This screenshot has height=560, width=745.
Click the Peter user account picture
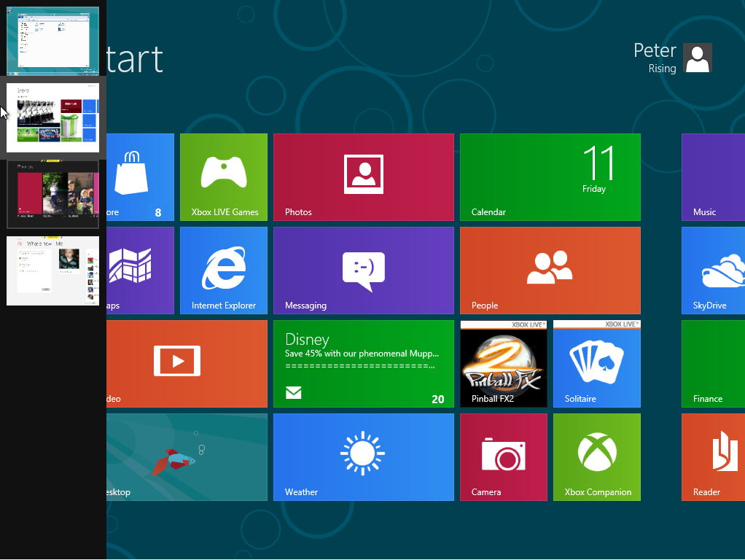tap(698, 58)
